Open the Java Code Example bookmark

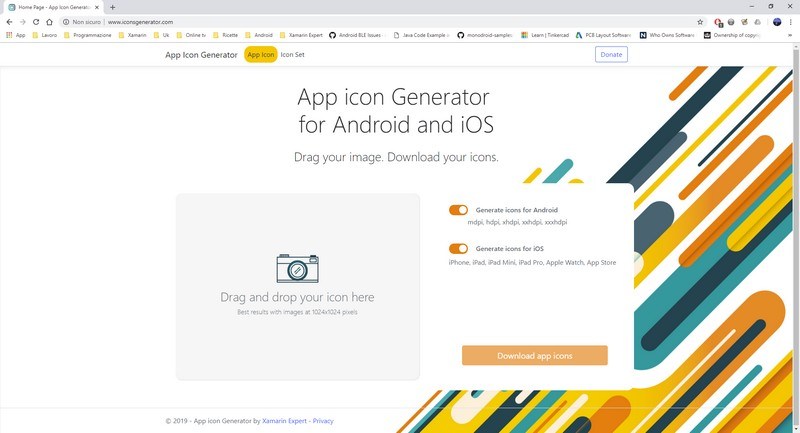click(x=421, y=35)
